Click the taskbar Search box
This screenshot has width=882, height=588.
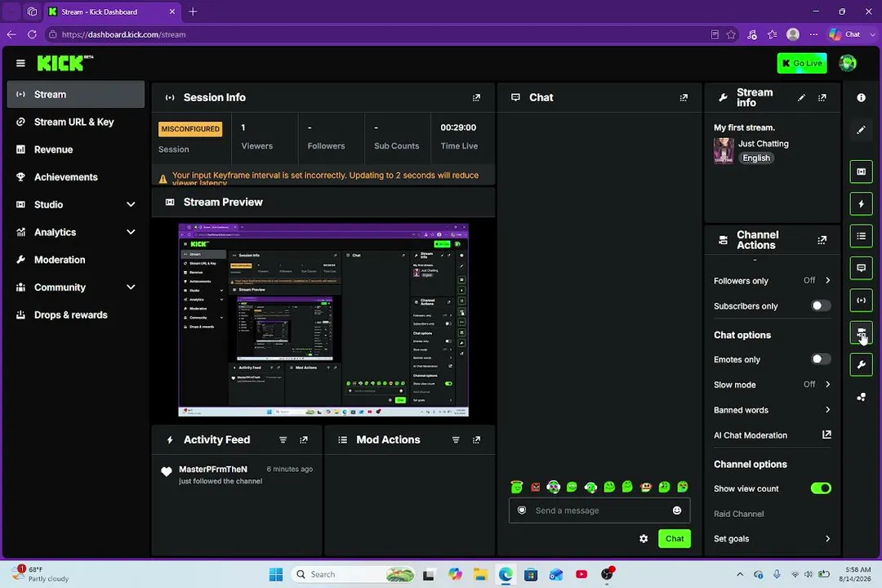[354, 574]
